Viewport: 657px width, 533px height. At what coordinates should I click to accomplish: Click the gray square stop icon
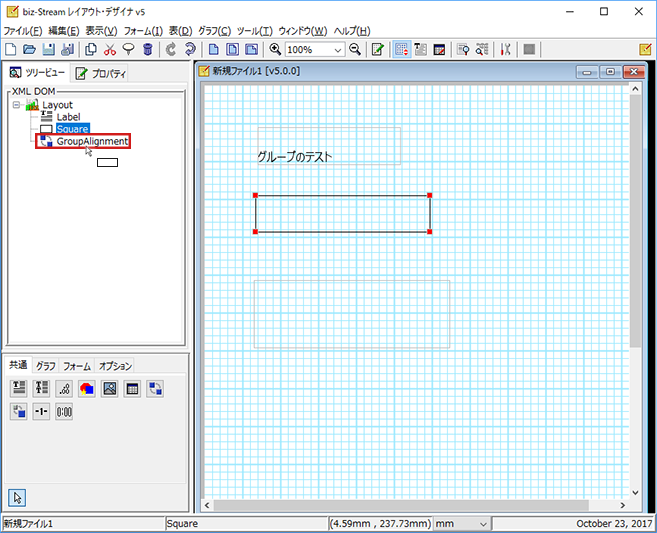529,49
